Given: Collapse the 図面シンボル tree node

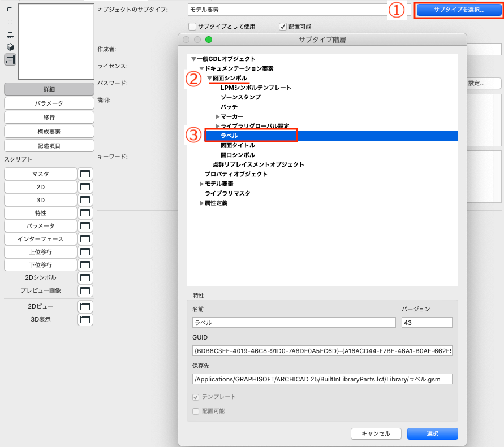Looking at the screenshot, I should tap(209, 78).
